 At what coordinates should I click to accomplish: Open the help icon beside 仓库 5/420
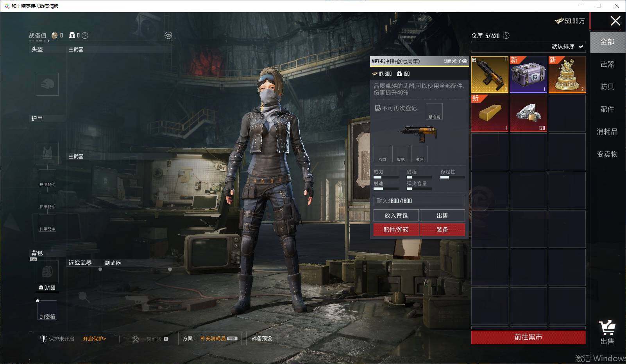coord(506,36)
